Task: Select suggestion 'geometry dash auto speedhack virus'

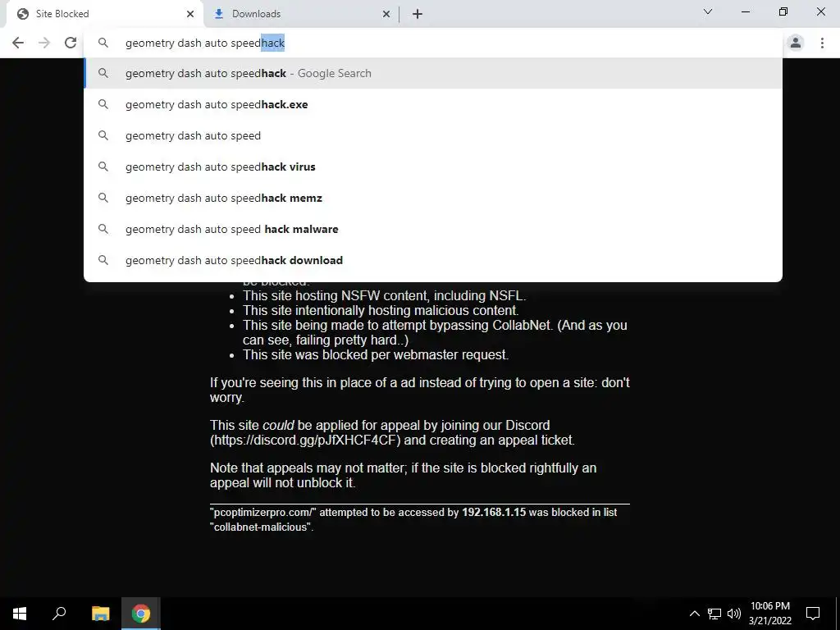Action: click(433, 167)
